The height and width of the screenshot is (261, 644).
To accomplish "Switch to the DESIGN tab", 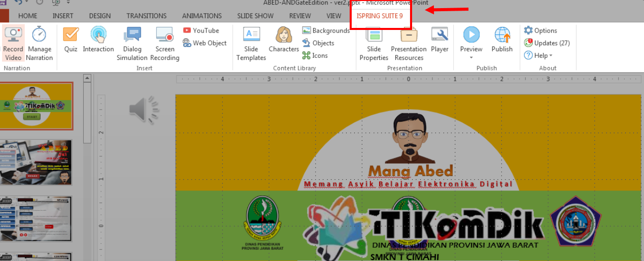I will click(100, 16).
